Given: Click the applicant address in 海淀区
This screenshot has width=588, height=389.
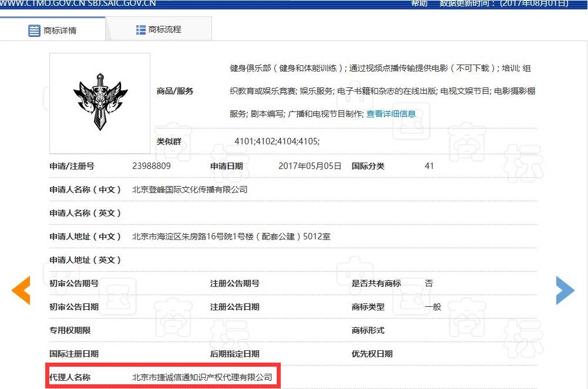Looking at the screenshot, I should [231, 236].
